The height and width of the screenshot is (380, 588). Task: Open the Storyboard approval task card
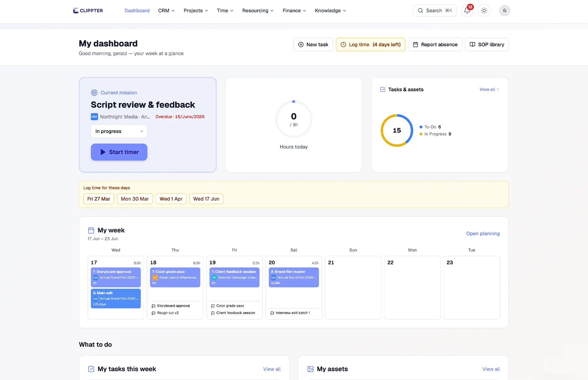tap(116, 277)
